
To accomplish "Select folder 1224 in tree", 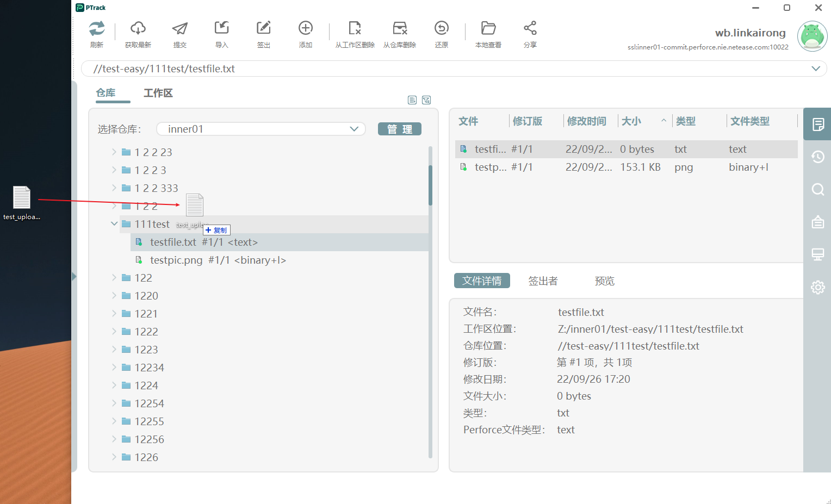I will point(146,385).
